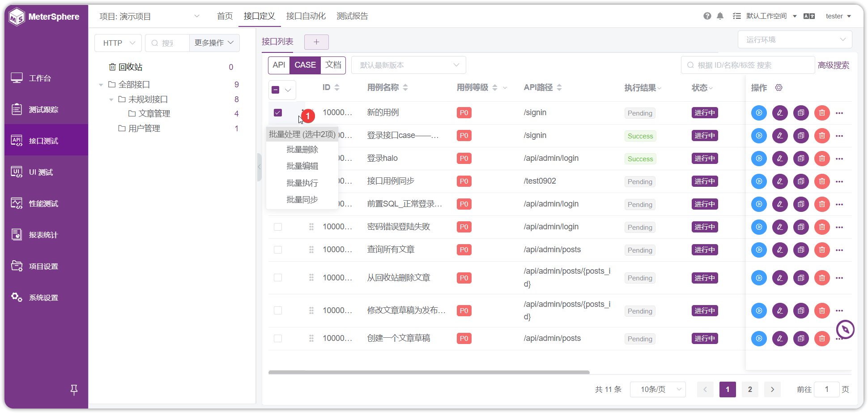Open the 10条/页 page size dropdown
The width and height of the screenshot is (868, 413).
(x=658, y=389)
